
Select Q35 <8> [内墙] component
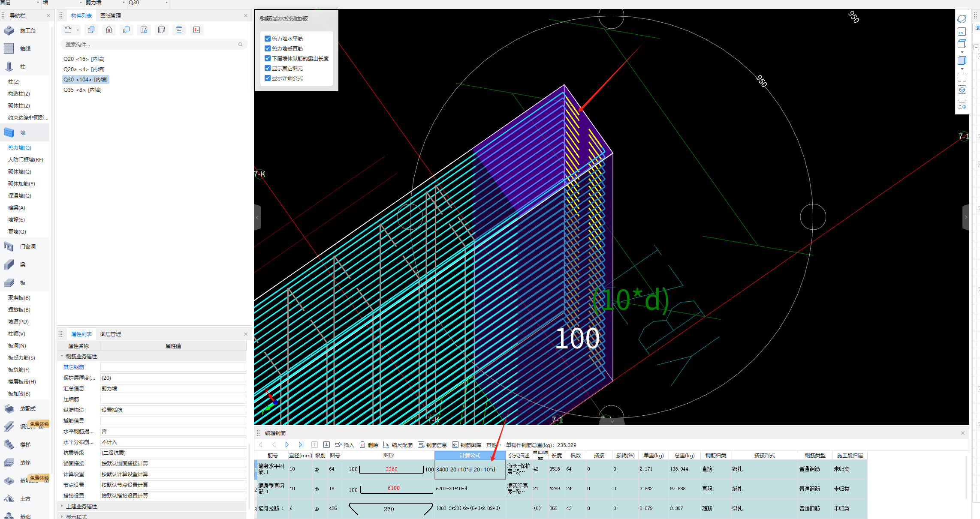tap(82, 90)
